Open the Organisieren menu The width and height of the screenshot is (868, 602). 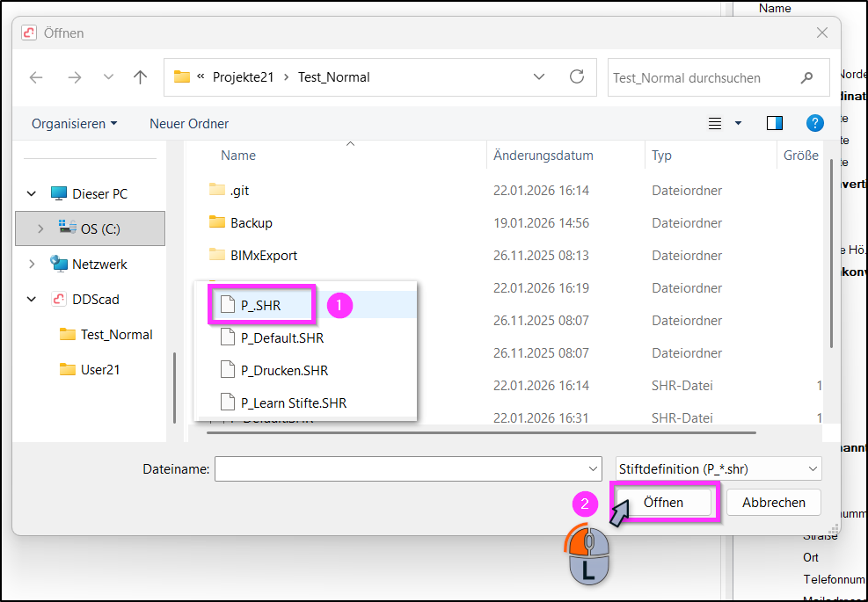[74, 124]
